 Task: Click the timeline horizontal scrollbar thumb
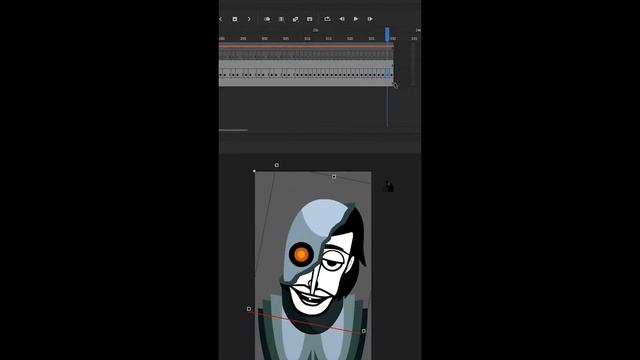[x=233, y=130]
